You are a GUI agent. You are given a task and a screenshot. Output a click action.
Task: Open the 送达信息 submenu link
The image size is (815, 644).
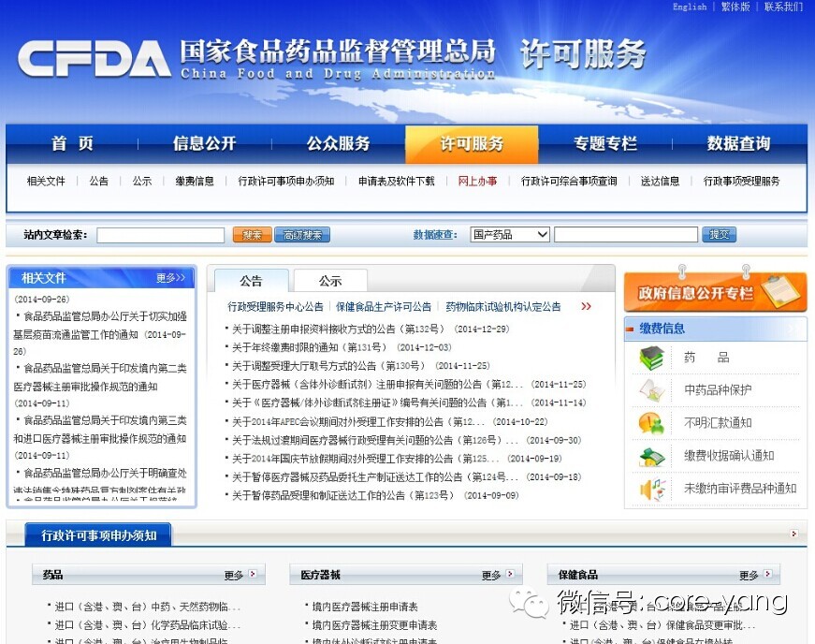pos(660,181)
